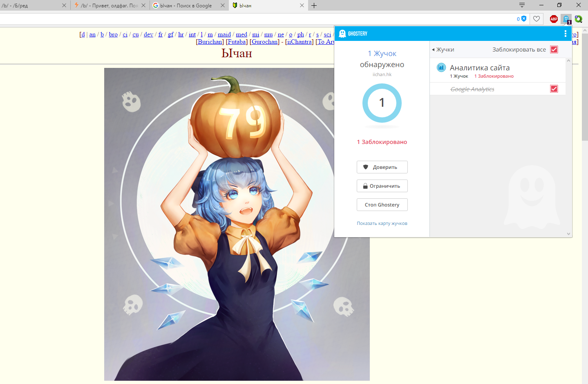The height and width of the screenshot is (384, 588).
Task: Close the Google search tab
Action: tap(223, 5)
